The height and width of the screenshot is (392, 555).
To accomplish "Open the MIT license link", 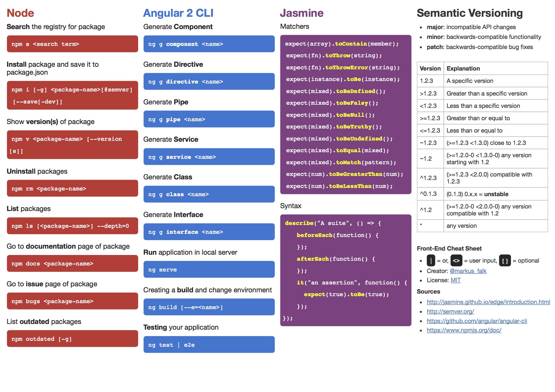I will coord(456,280).
